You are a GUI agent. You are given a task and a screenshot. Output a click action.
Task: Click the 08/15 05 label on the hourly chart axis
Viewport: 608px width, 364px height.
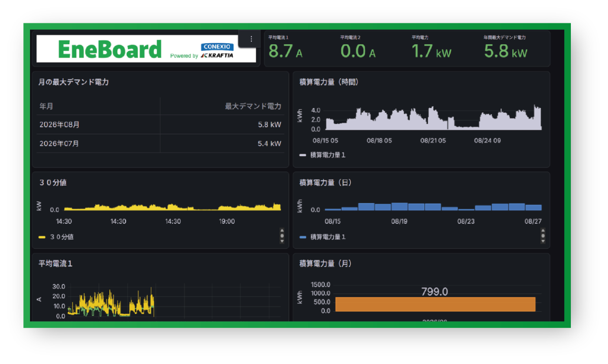pos(326,140)
